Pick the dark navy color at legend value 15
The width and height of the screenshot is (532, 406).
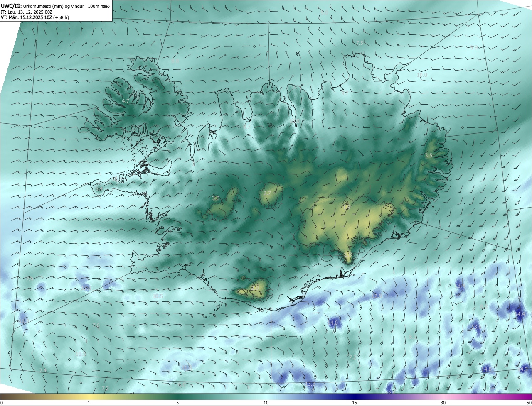pos(355,396)
